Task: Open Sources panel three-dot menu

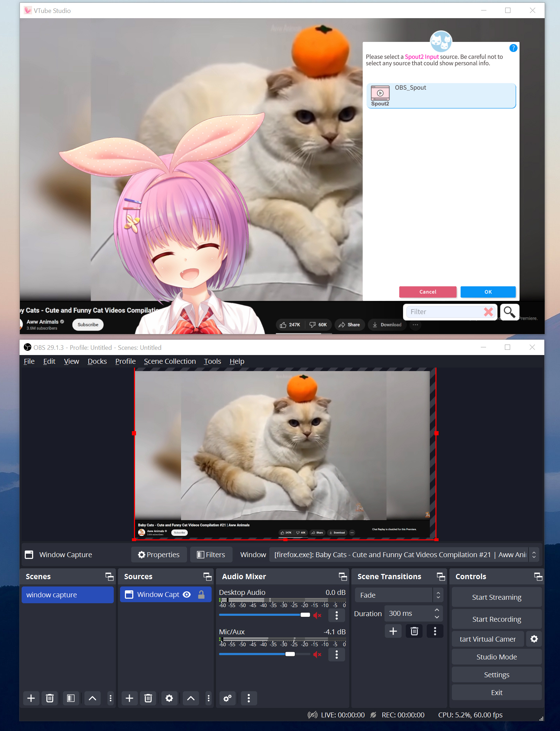Action: pos(209,698)
